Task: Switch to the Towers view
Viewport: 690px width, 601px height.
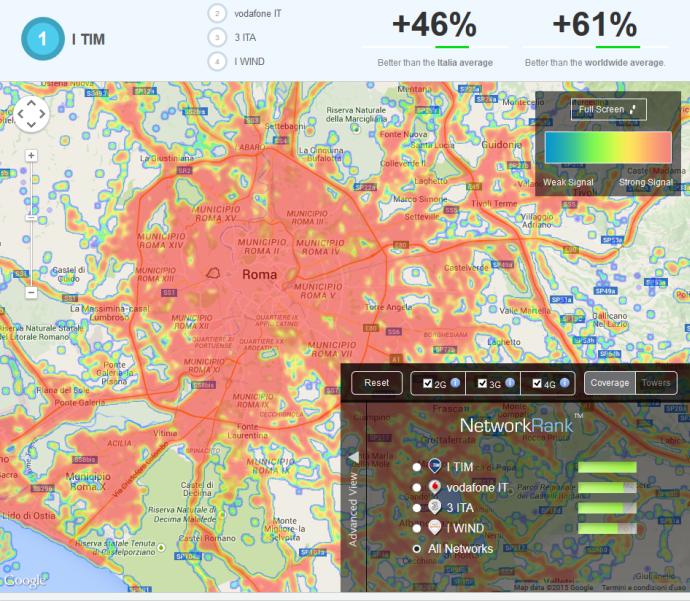Action: (656, 383)
